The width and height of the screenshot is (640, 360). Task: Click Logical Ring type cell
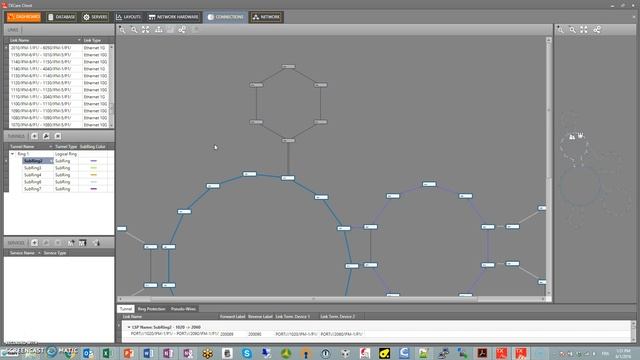[66, 154]
